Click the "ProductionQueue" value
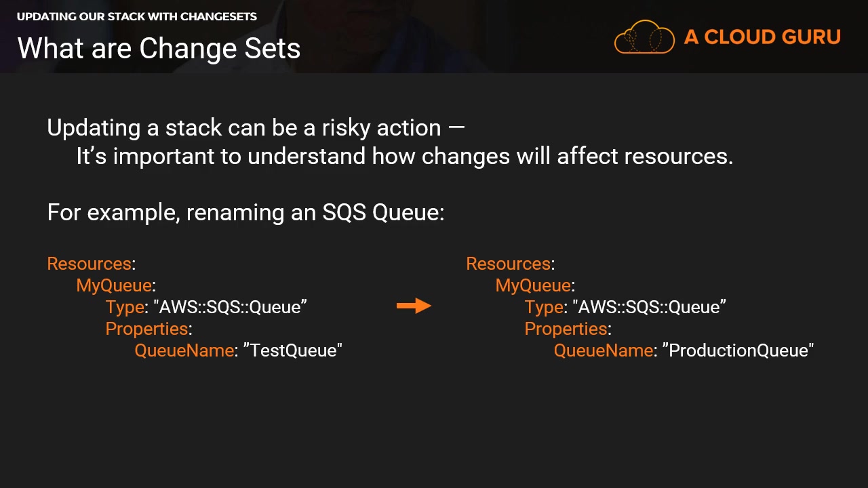The image size is (868, 488). (x=738, y=350)
